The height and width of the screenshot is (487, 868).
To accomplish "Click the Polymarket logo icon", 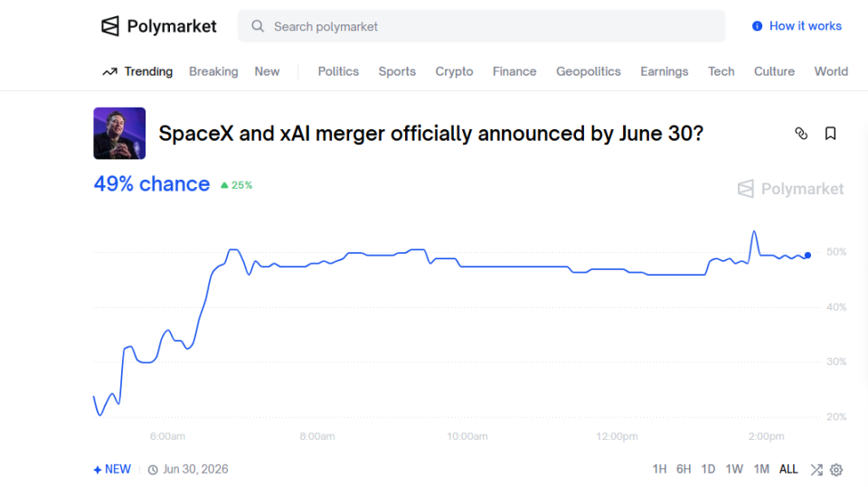I will pos(110,26).
